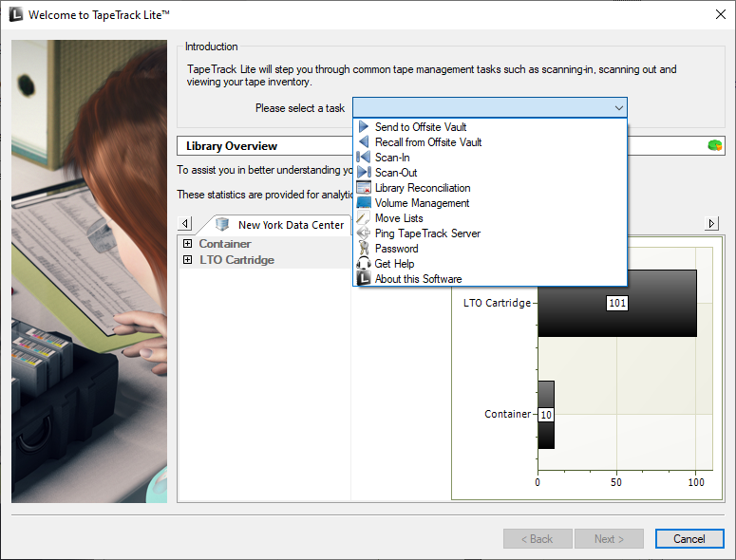Choose the Password option
Image resolution: width=736 pixels, height=560 pixels.
point(490,248)
